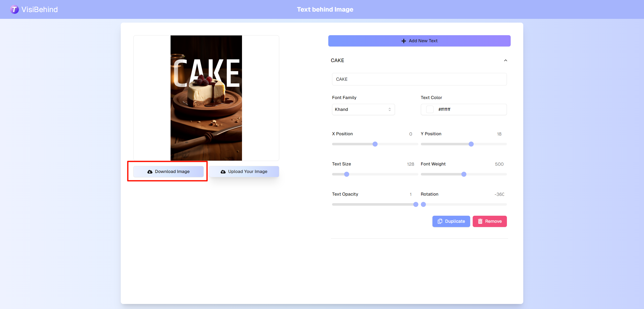This screenshot has width=644, height=309.
Task: Click the Y Position slider handle
Action: [x=471, y=144]
